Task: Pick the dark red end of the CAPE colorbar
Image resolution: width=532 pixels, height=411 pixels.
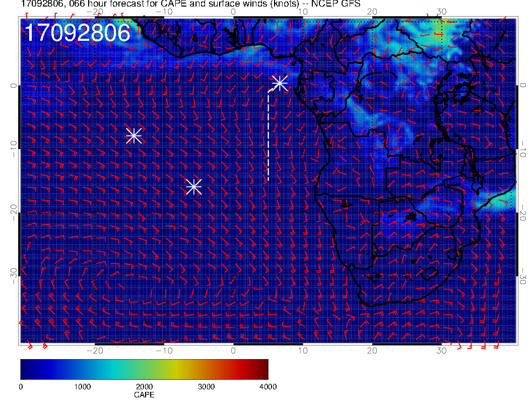Action: point(264,369)
